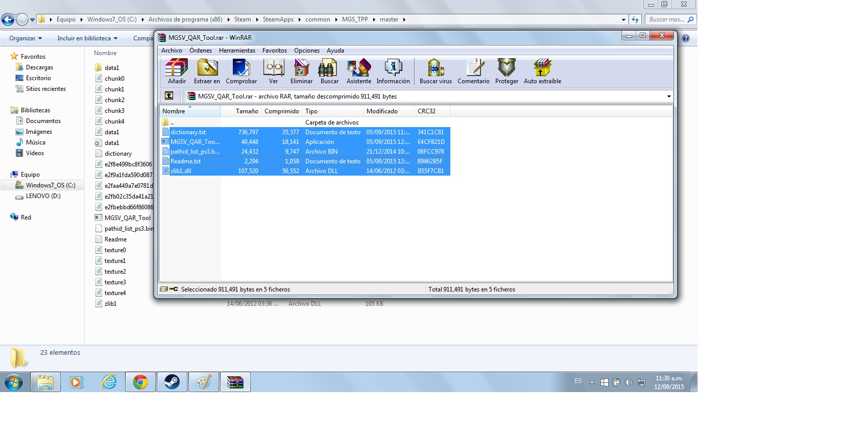This screenshot has width=868, height=438.
Task: Select Imágenes library
Action: coord(39,132)
